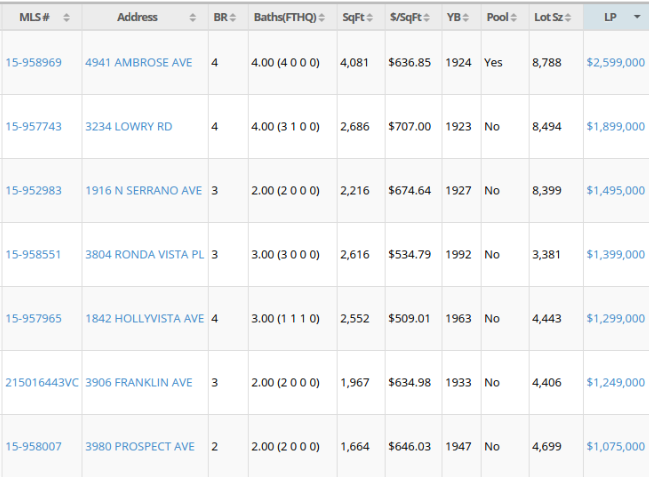Sort by the $/SqFt column sort arrows

(x=426, y=17)
